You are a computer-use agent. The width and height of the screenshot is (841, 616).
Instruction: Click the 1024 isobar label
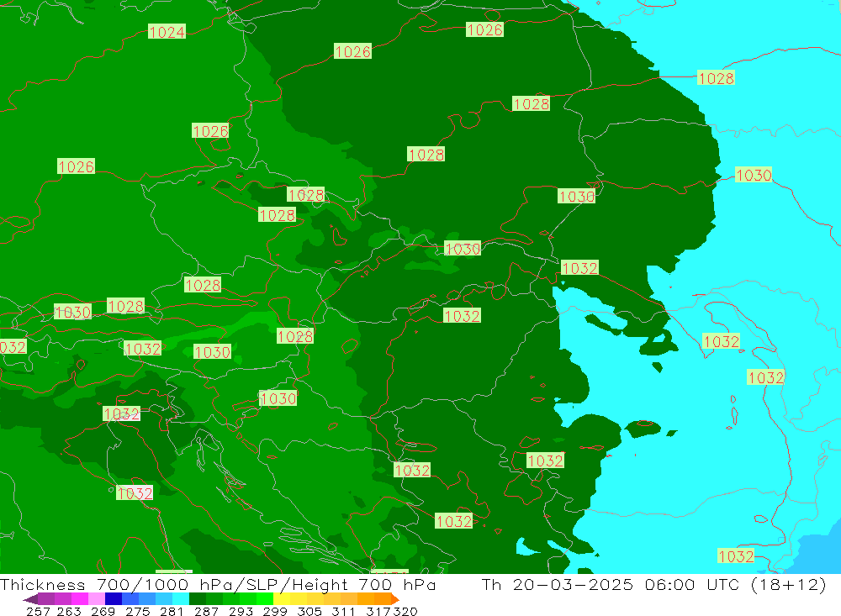tap(167, 32)
